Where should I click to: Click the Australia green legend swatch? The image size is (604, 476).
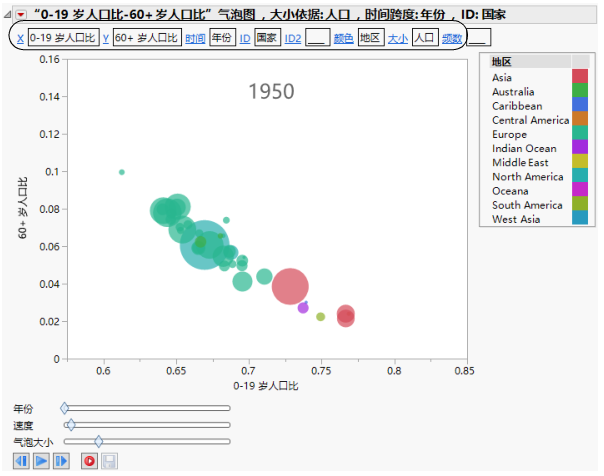point(580,90)
